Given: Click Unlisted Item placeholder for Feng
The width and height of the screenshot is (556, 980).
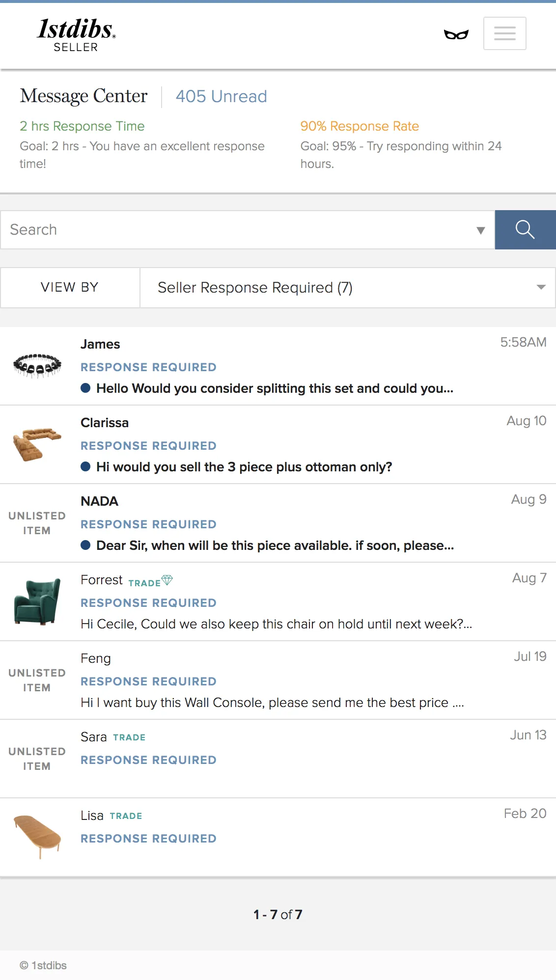Looking at the screenshot, I should (x=37, y=681).
